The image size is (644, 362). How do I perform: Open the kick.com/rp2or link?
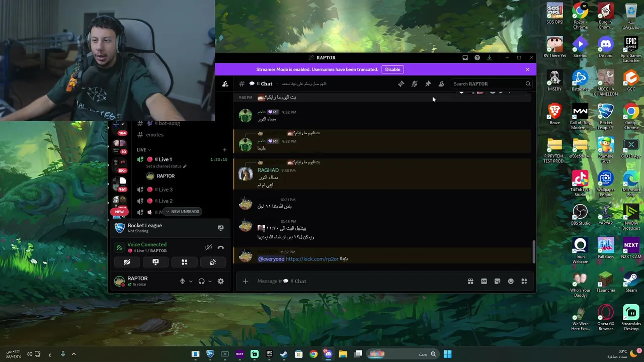[312, 259]
